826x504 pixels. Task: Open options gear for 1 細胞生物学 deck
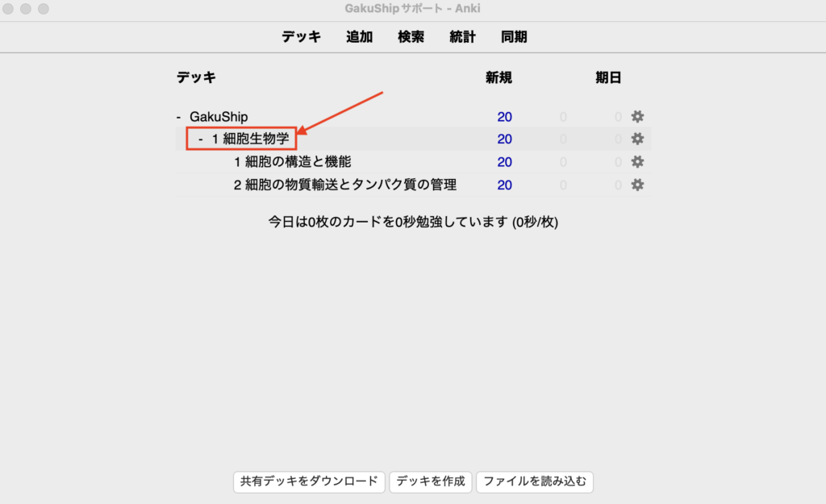click(637, 139)
